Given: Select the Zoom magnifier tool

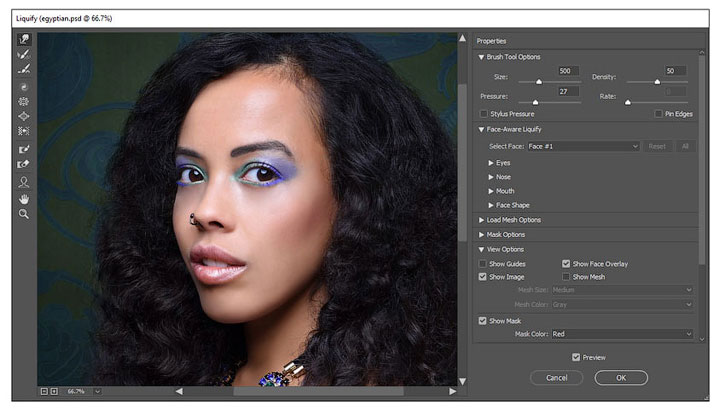Looking at the screenshot, I should click(x=23, y=213).
